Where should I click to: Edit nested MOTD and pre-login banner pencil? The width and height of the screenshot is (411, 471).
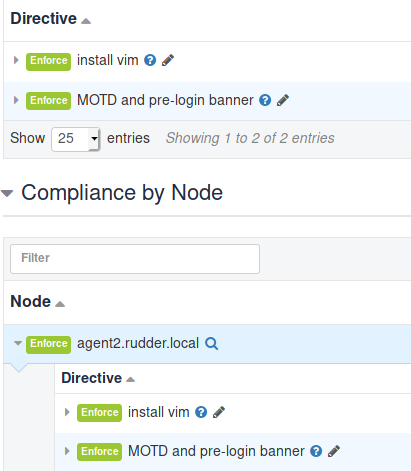[x=334, y=451]
